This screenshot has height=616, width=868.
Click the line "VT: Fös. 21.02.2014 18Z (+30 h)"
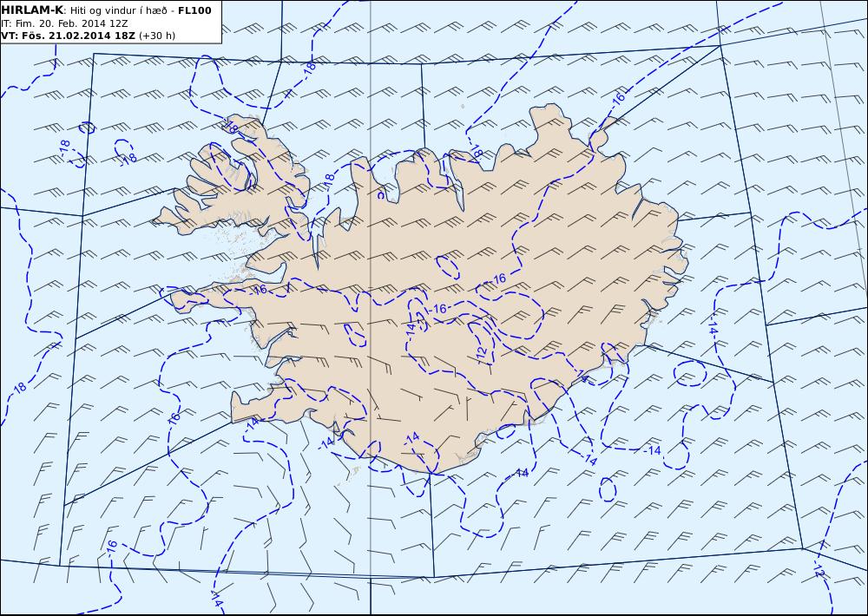pyautogui.click(x=89, y=36)
